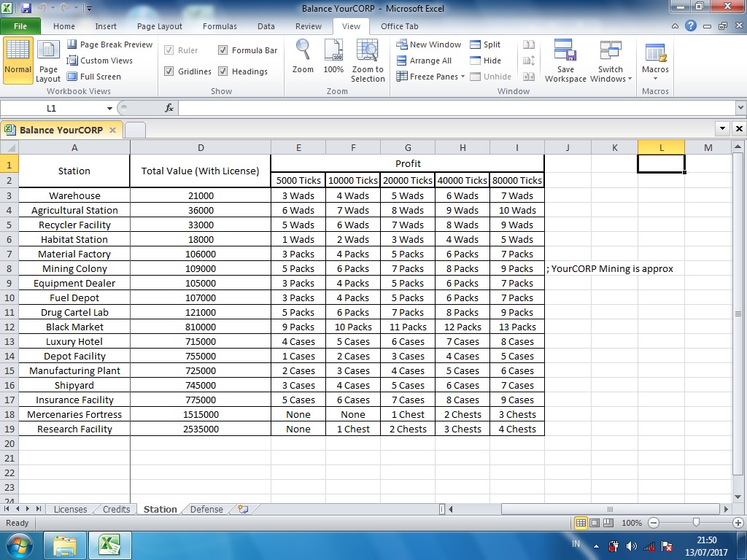This screenshot has width=747, height=560.
Task: Expand the formula bar
Action: click(740, 108)
